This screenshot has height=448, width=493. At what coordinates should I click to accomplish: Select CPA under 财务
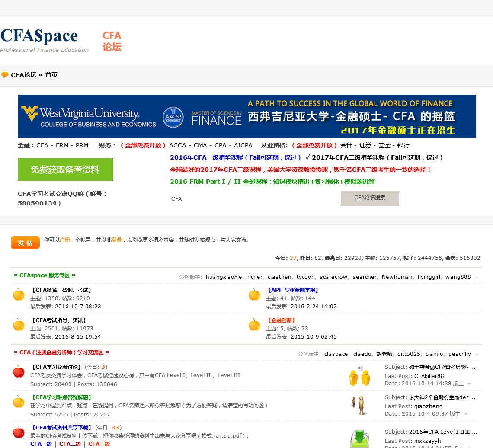(221, 145)
